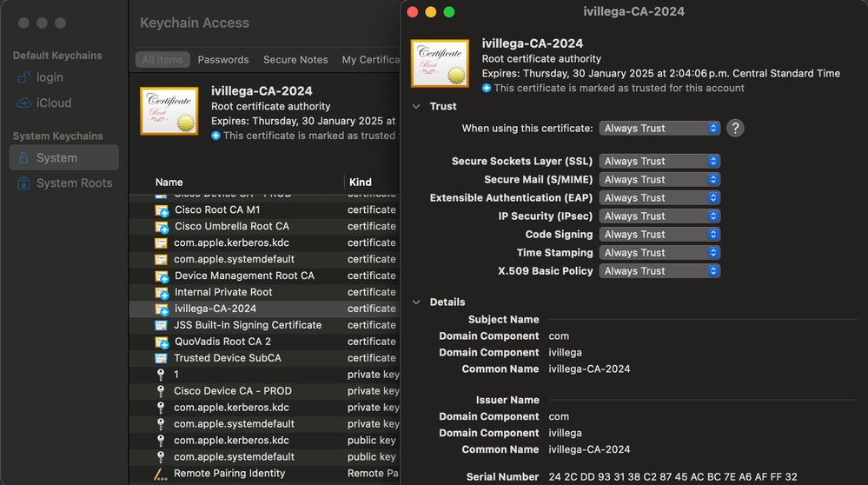
Task: Open the IP Security (IPsec) trust dropdown
Action: click(659, 216)
